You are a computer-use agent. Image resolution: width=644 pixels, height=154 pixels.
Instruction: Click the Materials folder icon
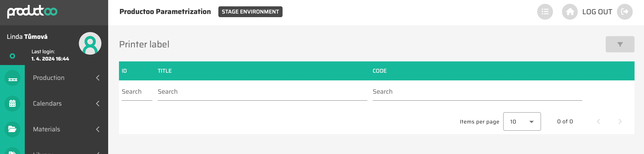point(12,129)
